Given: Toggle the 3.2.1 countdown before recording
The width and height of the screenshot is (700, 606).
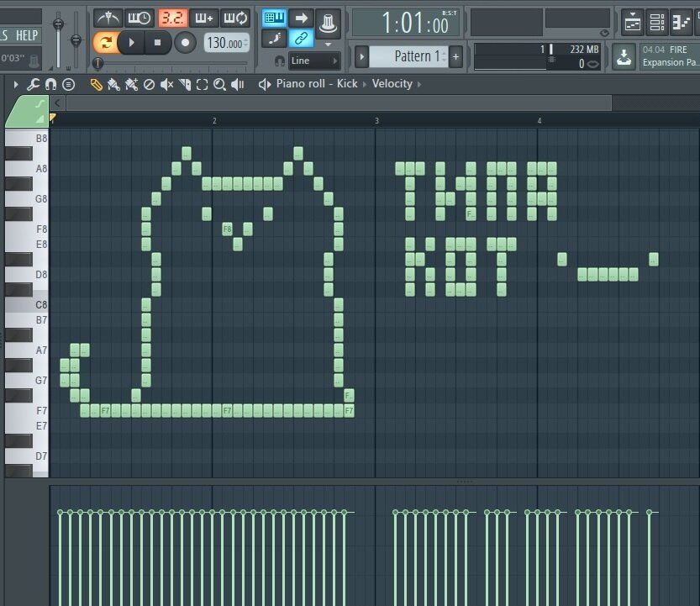Looking at the screenshot, I should 172,18.
